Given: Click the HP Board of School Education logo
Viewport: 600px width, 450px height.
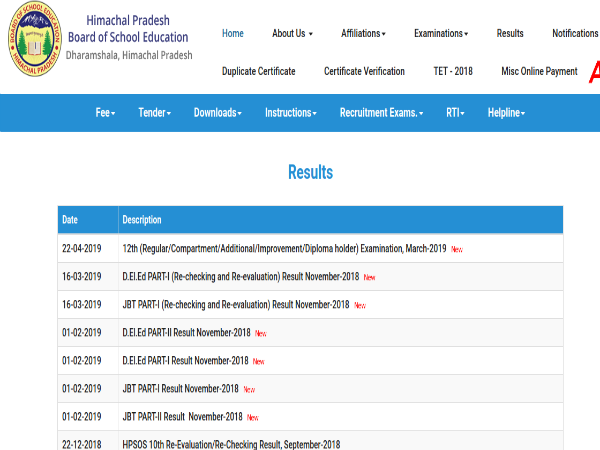Looking at the screenshot, I should click(x=33, y=45).
